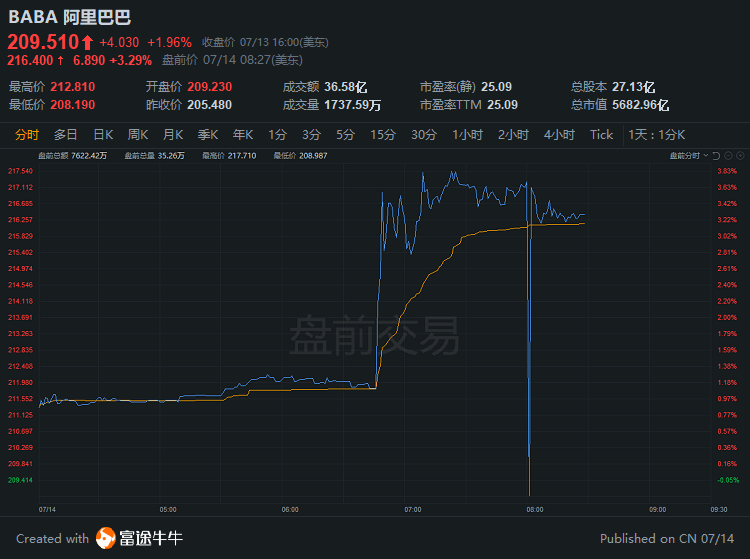Click the 总市值 value 5682.96亿
Screen dimensions: 750x559
640,105
